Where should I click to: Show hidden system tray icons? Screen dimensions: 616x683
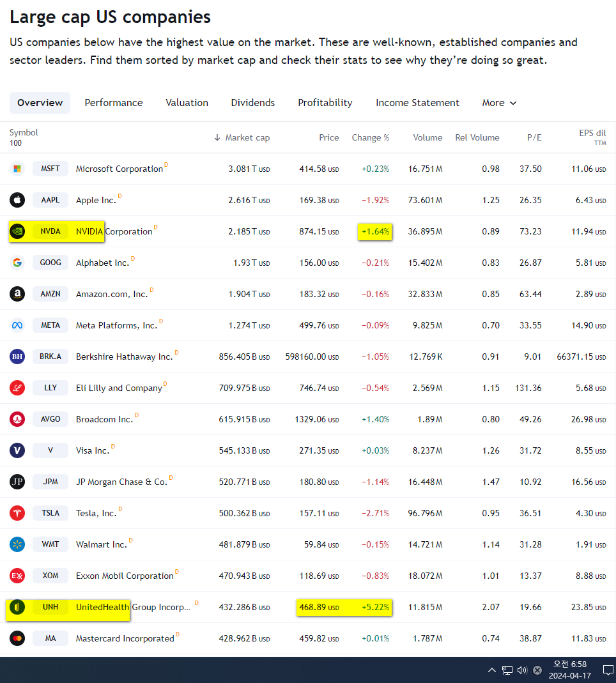(492, 670)
